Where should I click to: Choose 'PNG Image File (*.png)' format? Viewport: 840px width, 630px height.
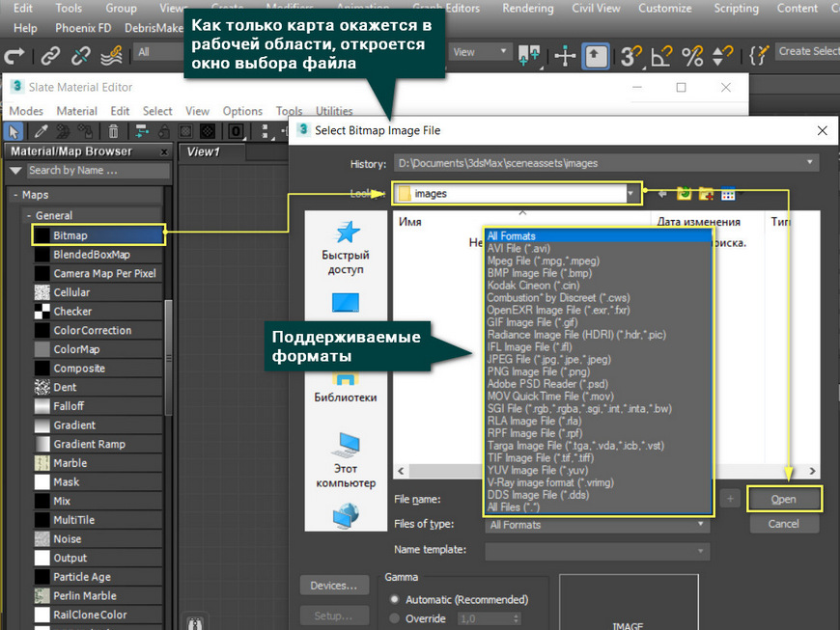(x=539, y=371)
